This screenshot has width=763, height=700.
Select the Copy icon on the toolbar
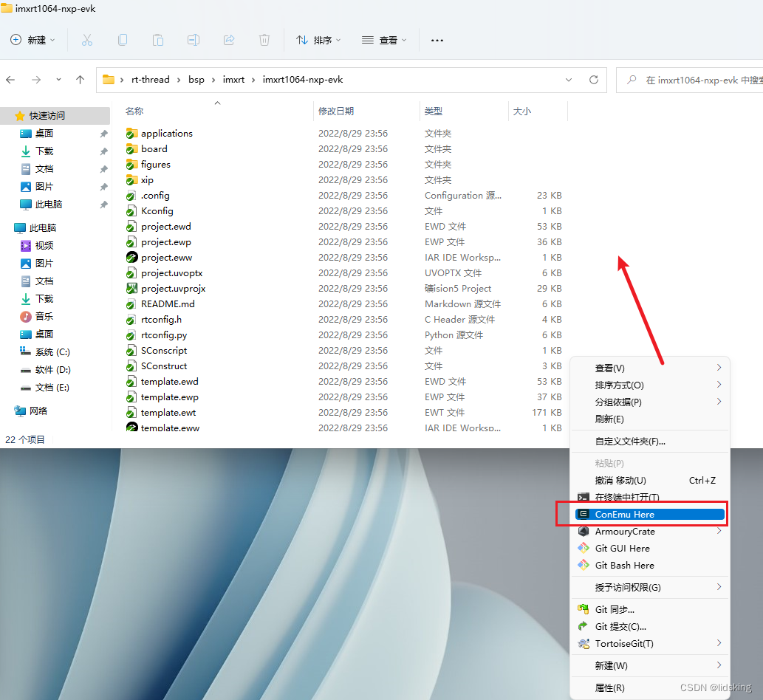[x=123, y=40]
